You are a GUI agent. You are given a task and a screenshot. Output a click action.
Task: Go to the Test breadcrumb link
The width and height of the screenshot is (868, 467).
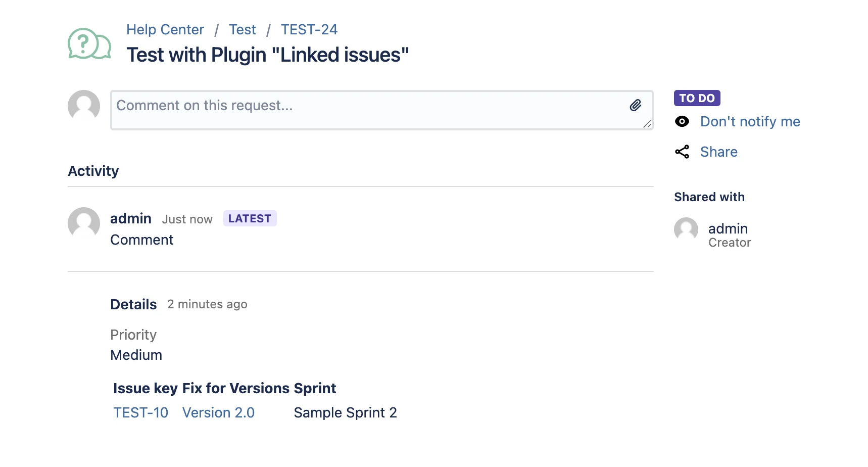tap(243, 30)
